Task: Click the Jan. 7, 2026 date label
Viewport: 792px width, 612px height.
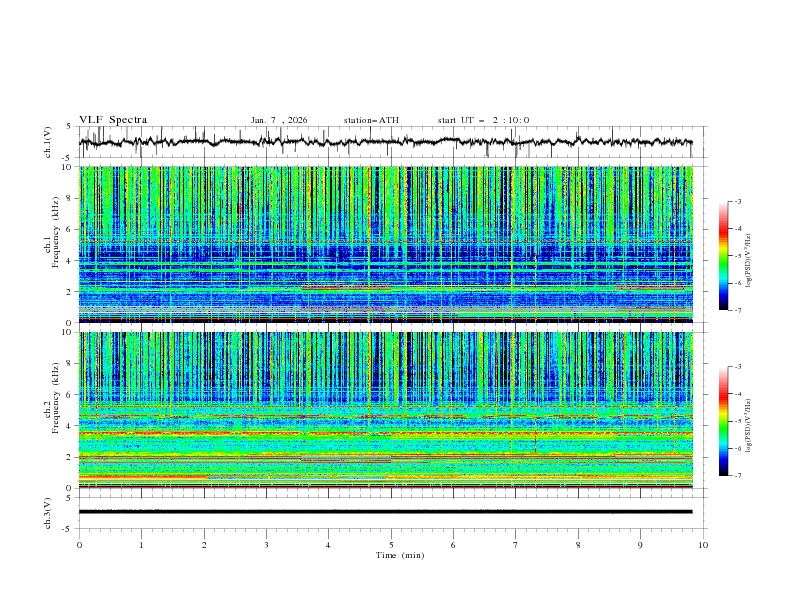Action: click(279, 120)
